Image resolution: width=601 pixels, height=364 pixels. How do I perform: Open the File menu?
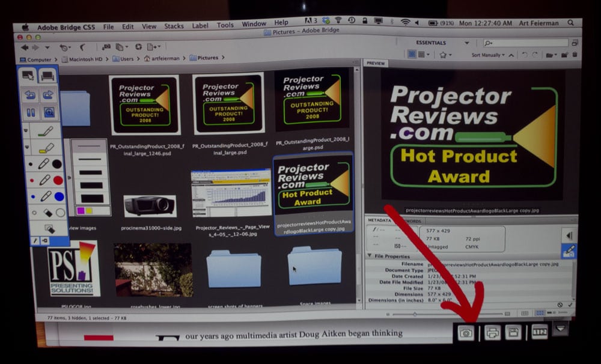tap(108, 27)
